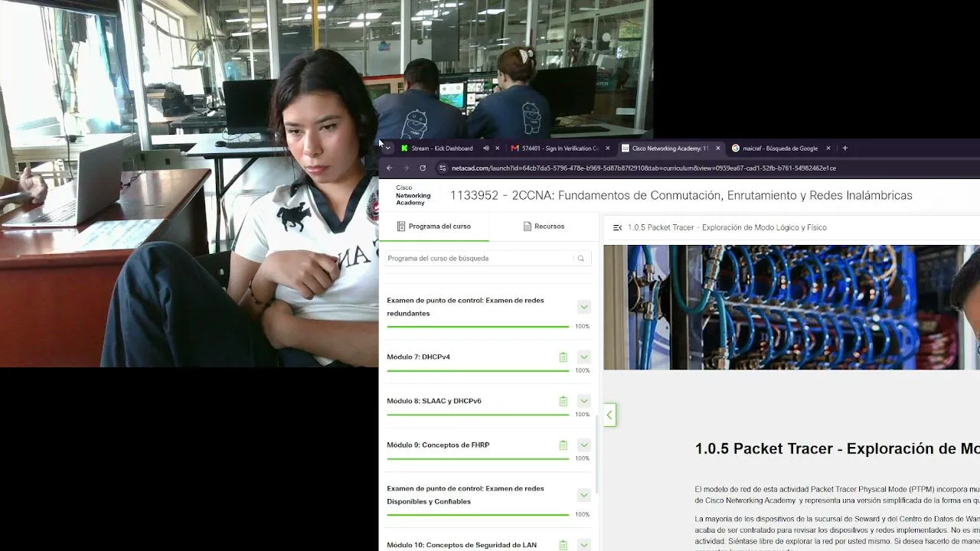Click the 1.0.5 Packet Tracer breadcrumb title
This screenshot has height=551, width=980.
727,227
